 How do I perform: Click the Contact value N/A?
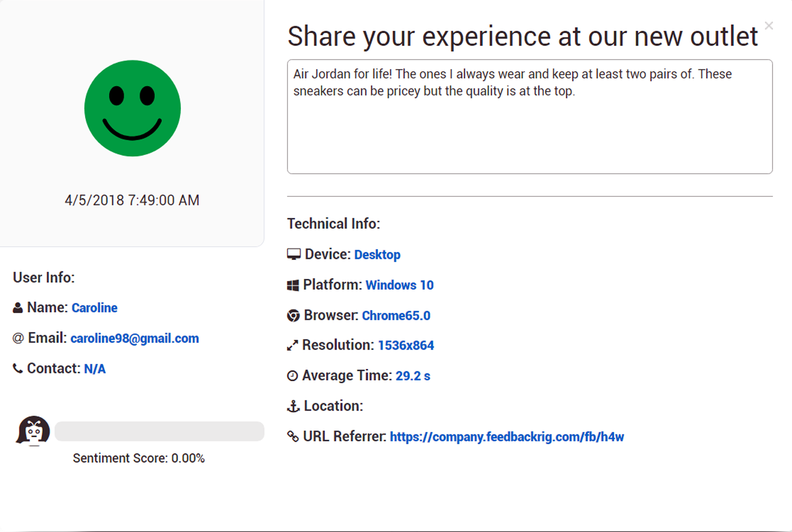point(95,369)
